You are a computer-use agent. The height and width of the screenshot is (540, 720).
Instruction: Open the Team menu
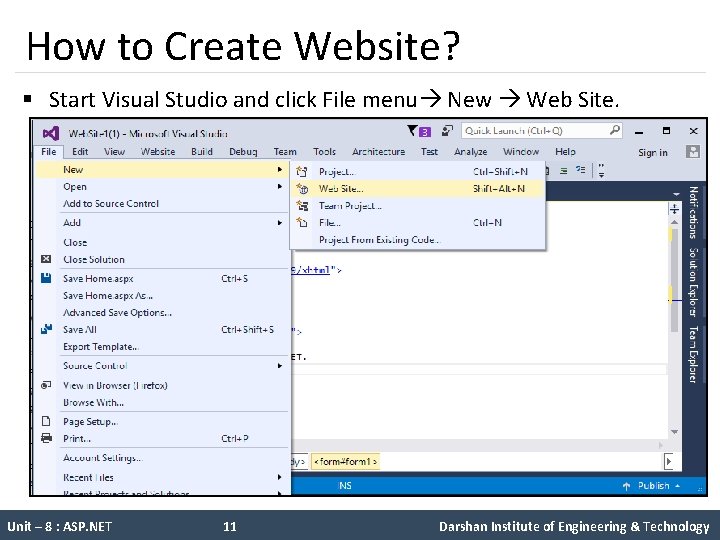pyautogui.click(x=285, y=152)
